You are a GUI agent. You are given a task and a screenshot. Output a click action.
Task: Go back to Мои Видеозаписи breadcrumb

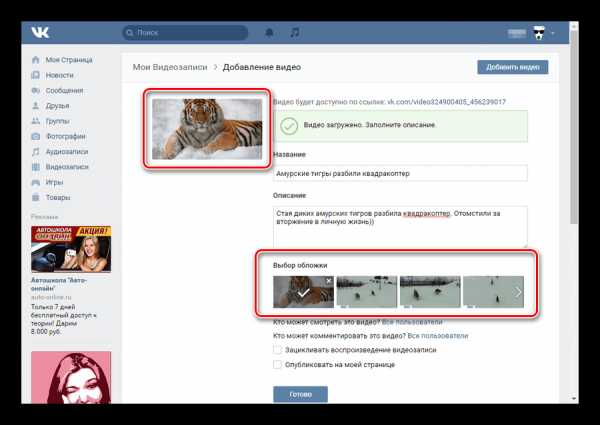170,67
